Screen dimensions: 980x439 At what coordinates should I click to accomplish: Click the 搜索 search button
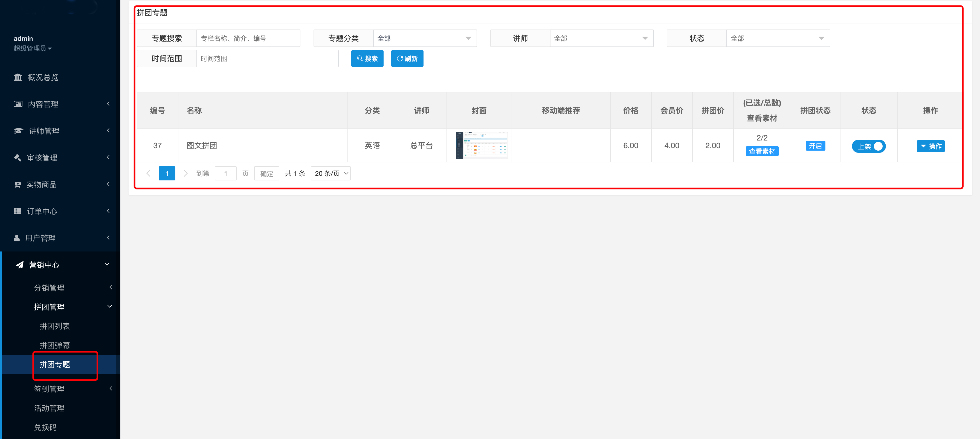tap(367, 58)
